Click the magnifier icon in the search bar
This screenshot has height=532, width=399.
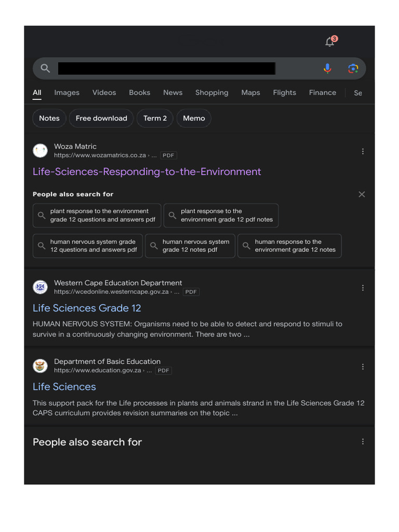[x=45, y=69]
